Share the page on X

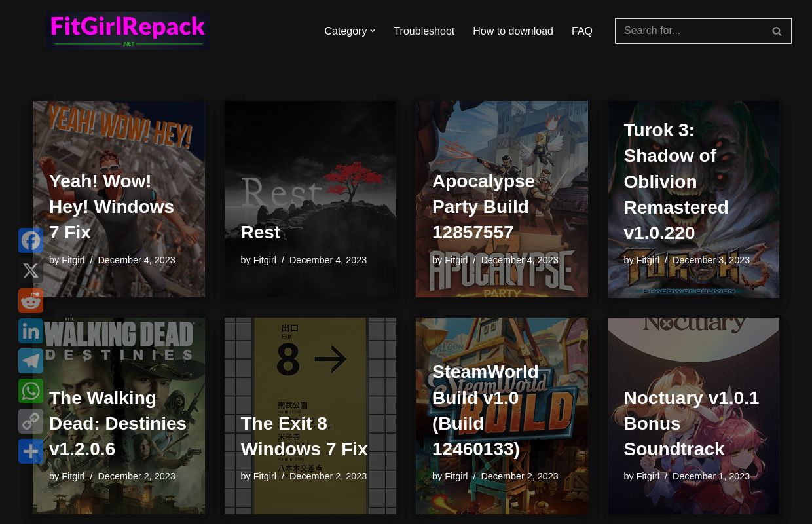pyautogui.click(x=31, y=271)
